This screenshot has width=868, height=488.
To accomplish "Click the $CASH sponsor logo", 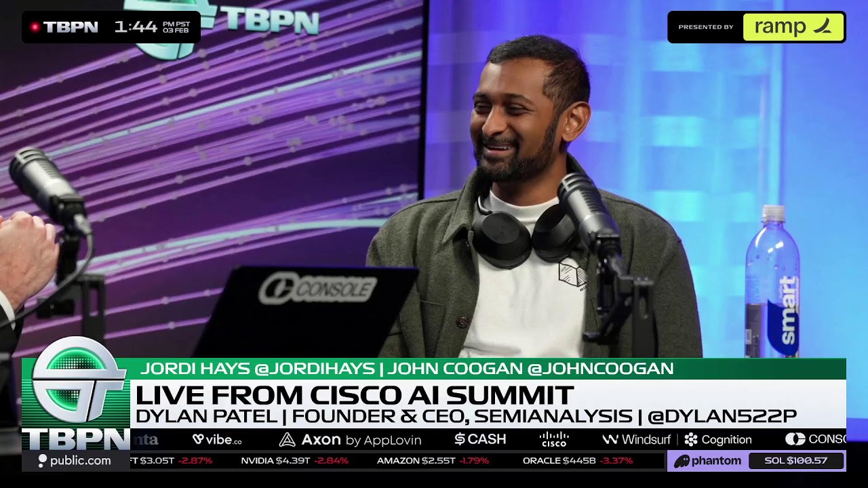I will [480, 439].
